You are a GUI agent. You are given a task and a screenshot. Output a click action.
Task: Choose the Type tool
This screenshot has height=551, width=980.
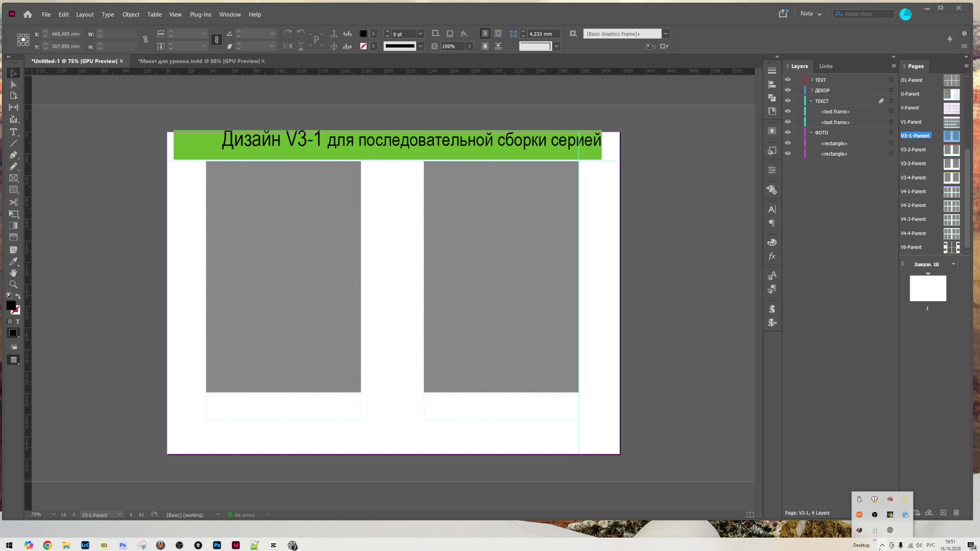(13, 132)
